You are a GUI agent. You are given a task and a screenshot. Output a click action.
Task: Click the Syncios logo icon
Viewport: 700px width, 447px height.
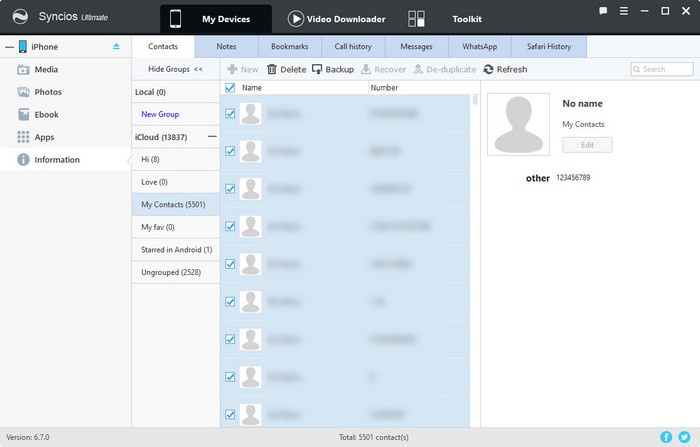click(20, 17)
